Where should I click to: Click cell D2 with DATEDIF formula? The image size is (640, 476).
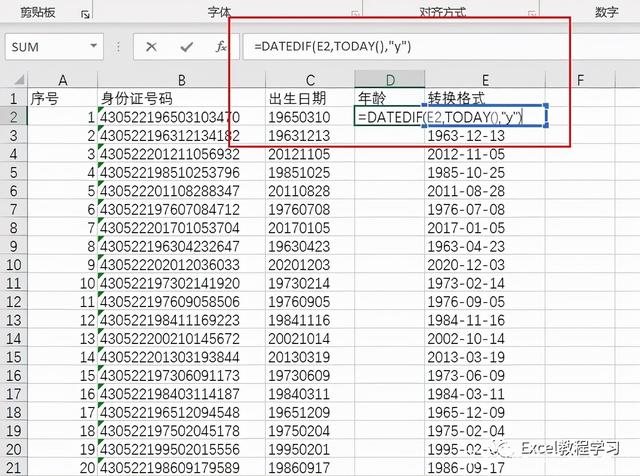click(x=390, y=117)
